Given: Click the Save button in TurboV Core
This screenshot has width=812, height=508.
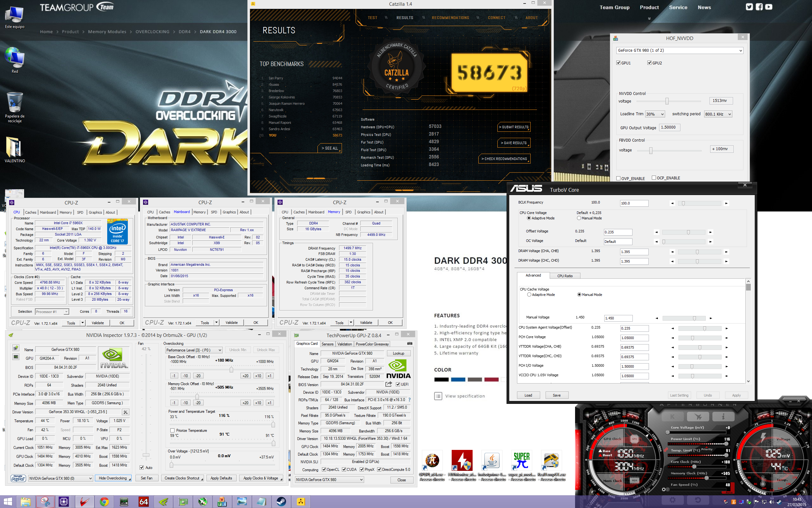Looking at the screenshot, I should click(x=557, y=395).
